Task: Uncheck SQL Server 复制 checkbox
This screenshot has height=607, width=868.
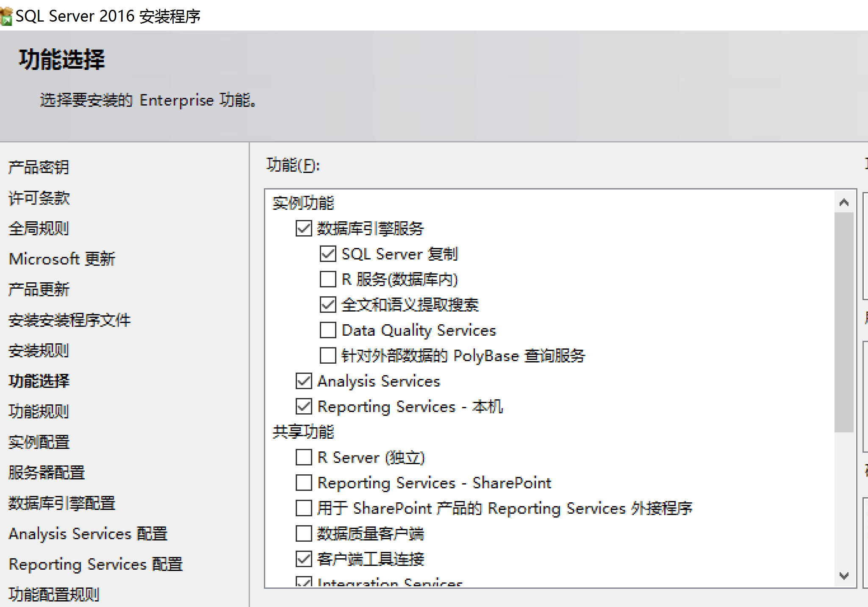Action: point(328,254)
